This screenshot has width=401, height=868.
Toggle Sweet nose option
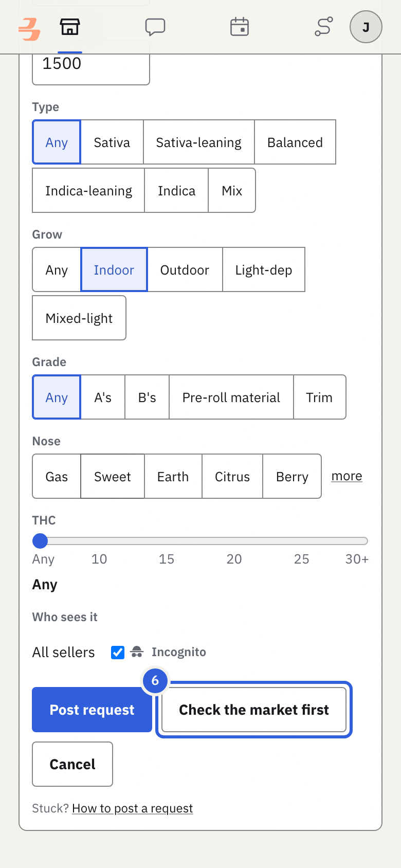click(113, 477)
